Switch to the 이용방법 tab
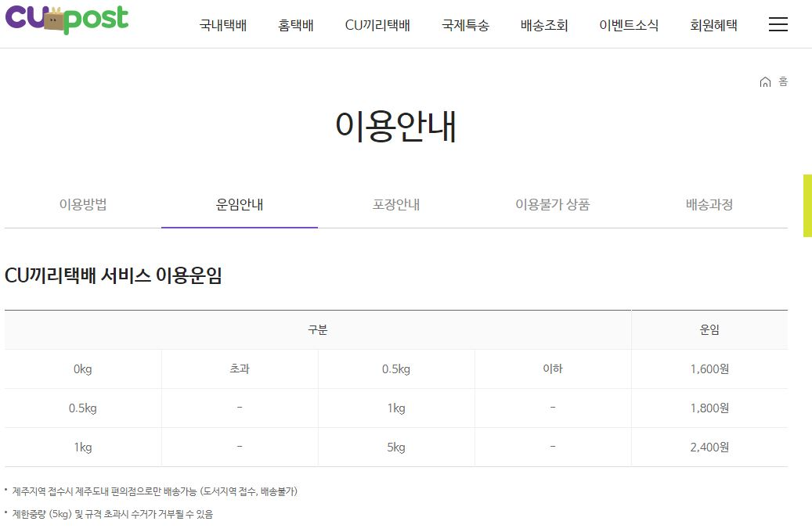This screenshot has height=532, width=812. click(83, 204)
